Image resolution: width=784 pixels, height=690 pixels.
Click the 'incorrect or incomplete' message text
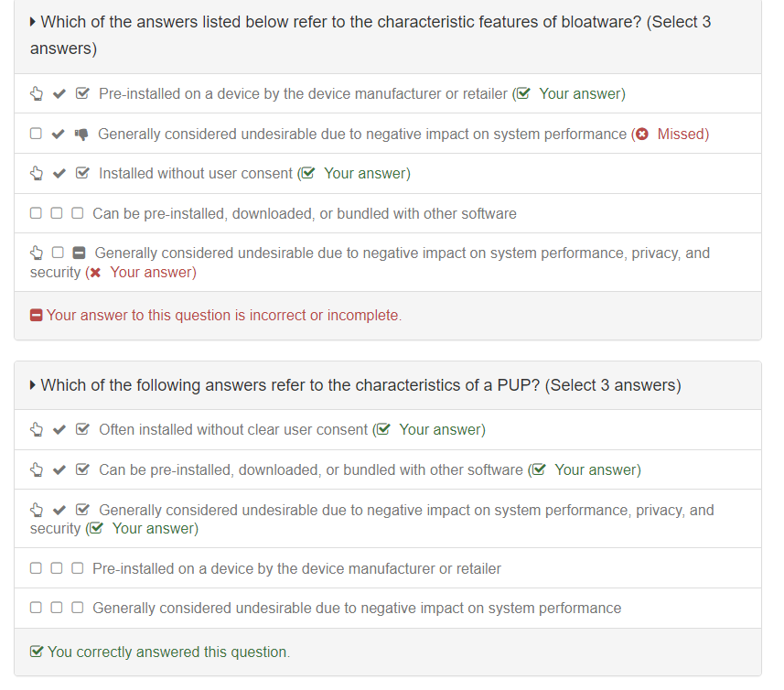[223, 315]
